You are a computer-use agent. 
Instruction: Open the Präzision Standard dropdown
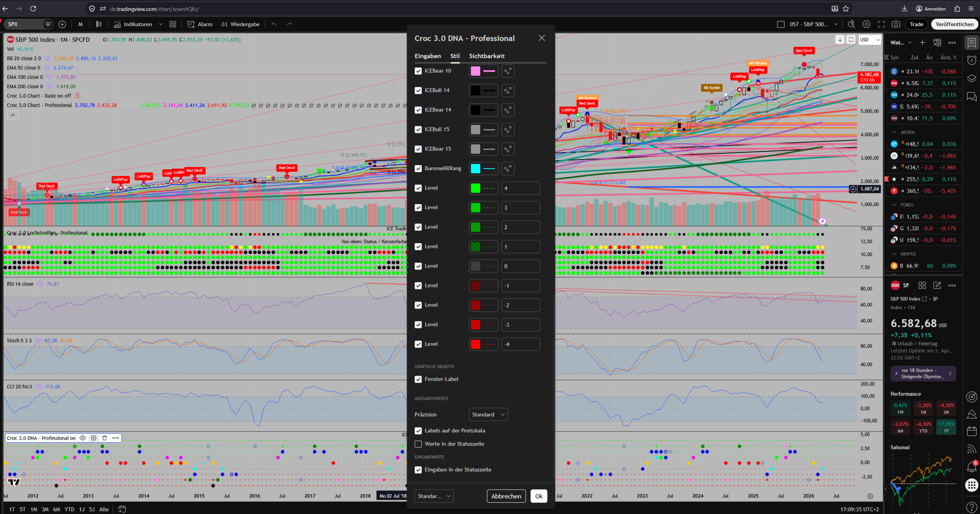click(x=488, y=414)
